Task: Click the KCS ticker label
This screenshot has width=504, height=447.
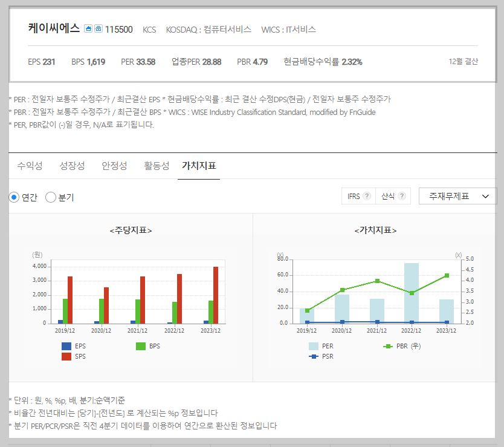Action: click(149, 30)
